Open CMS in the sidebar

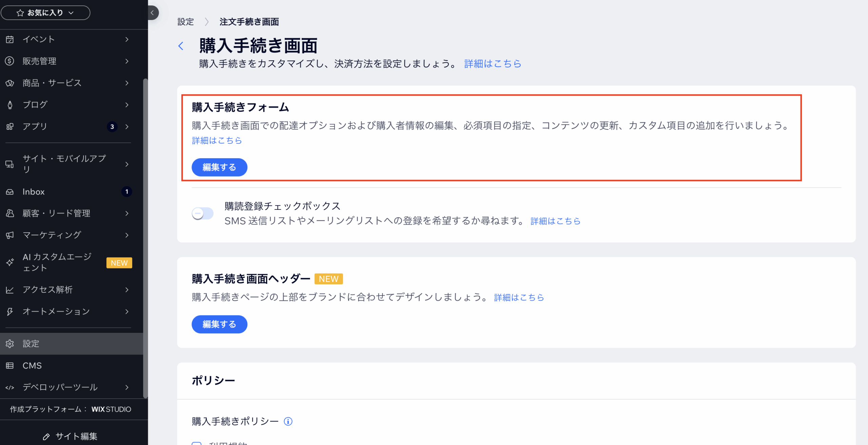(32, 366)
